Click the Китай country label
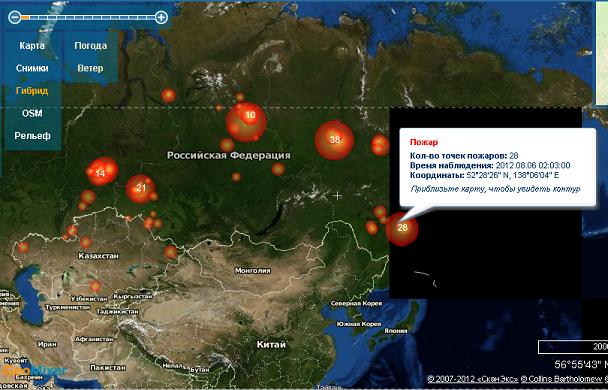The width and height of the screenshot is (608, 390). (x=271, y=345)
